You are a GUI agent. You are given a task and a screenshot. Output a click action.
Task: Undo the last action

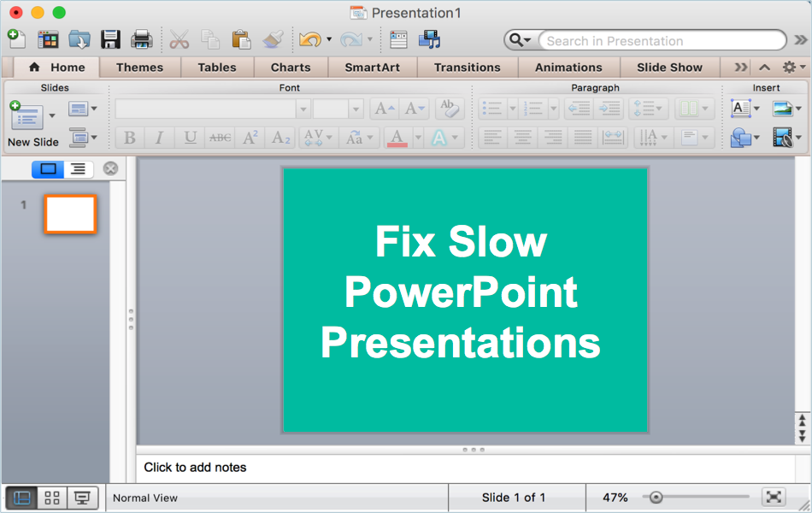[310, 39]
